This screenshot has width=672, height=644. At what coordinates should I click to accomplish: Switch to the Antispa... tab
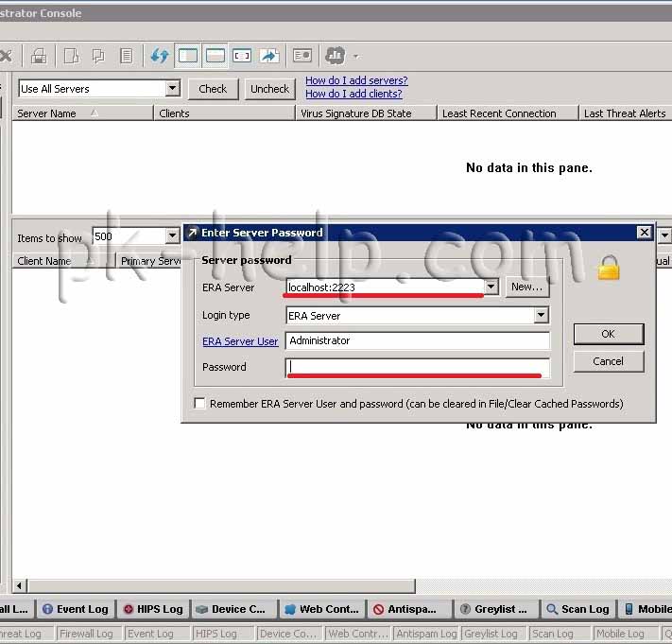pyautogui.click(x=409, y=609)
